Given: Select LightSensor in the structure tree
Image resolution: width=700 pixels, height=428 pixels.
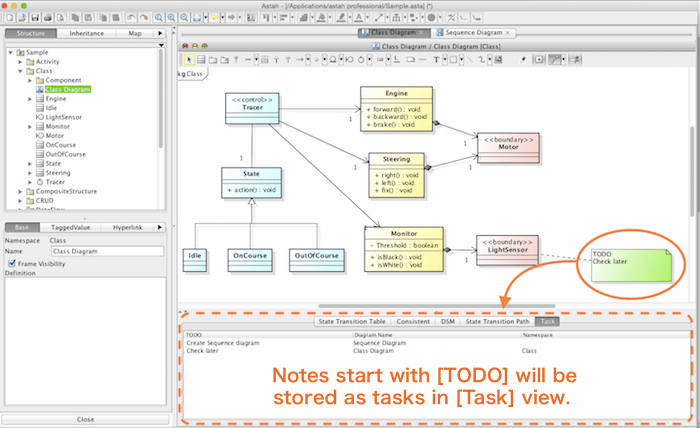Looking at the screenshot, I should click(63, 117).
